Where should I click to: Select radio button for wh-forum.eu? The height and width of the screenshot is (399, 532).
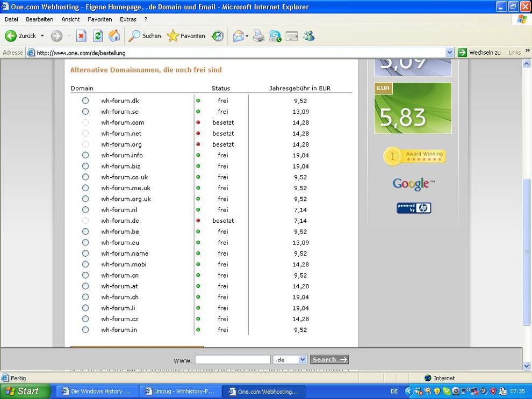click(85, 243)
